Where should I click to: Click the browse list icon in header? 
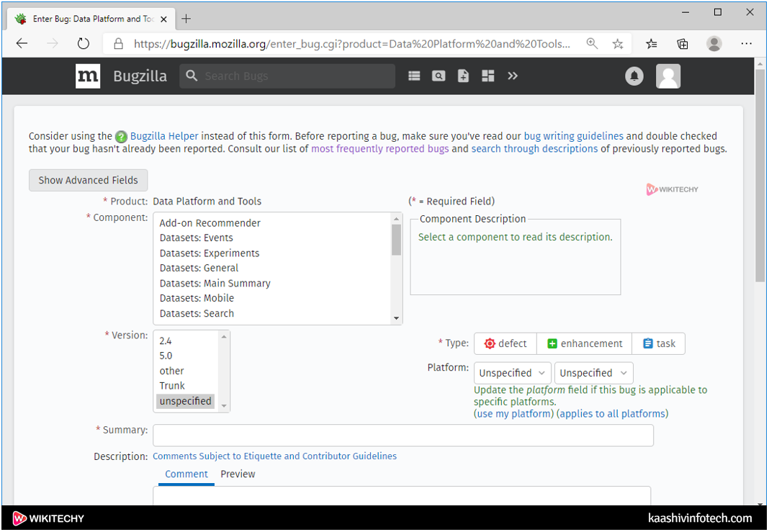pyautogui.click(x=414, y=76)
